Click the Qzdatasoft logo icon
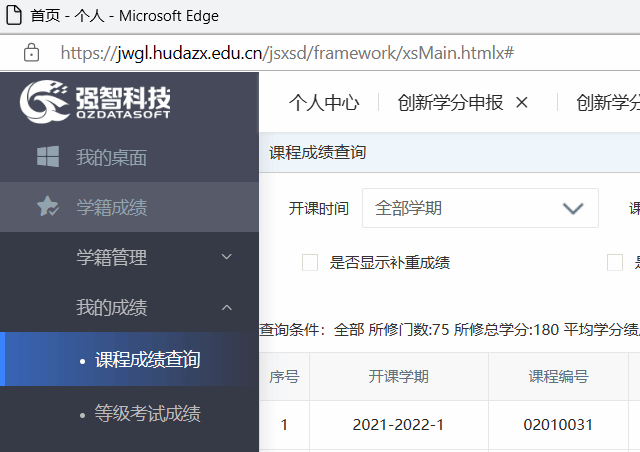 click(x=44, y=101)
